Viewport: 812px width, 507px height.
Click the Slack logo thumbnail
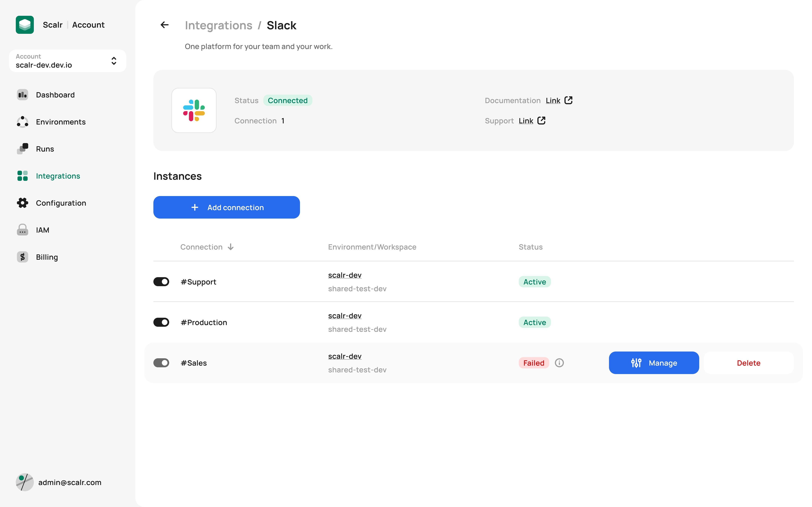tap(194, 110)
